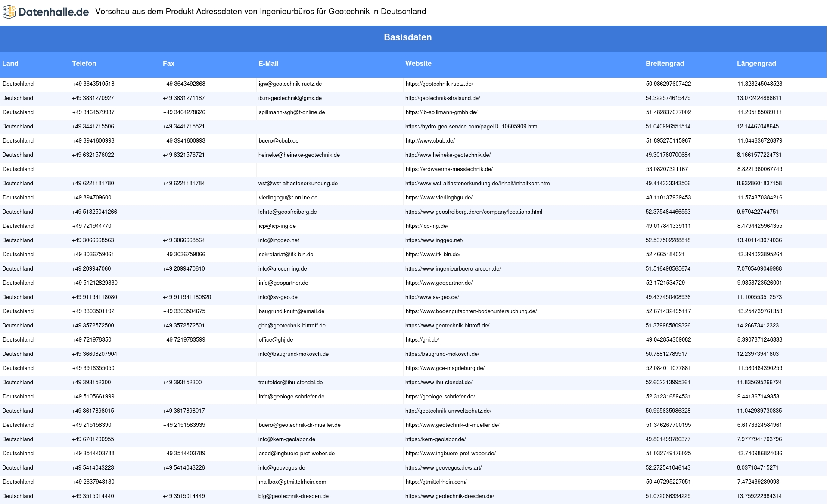Screen dimensions: 827x504
Task: Select email buero@cbub.de
Action: (x=279, y=141)
